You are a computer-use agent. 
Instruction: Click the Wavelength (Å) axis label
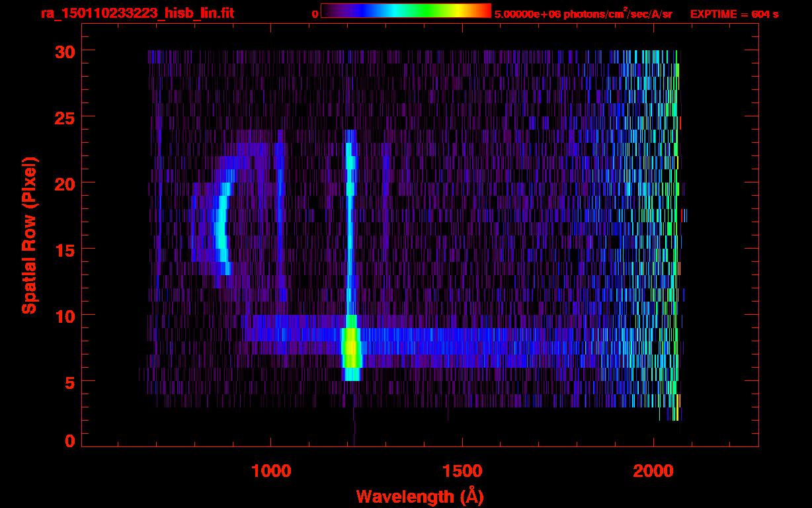tap(419, 496)
